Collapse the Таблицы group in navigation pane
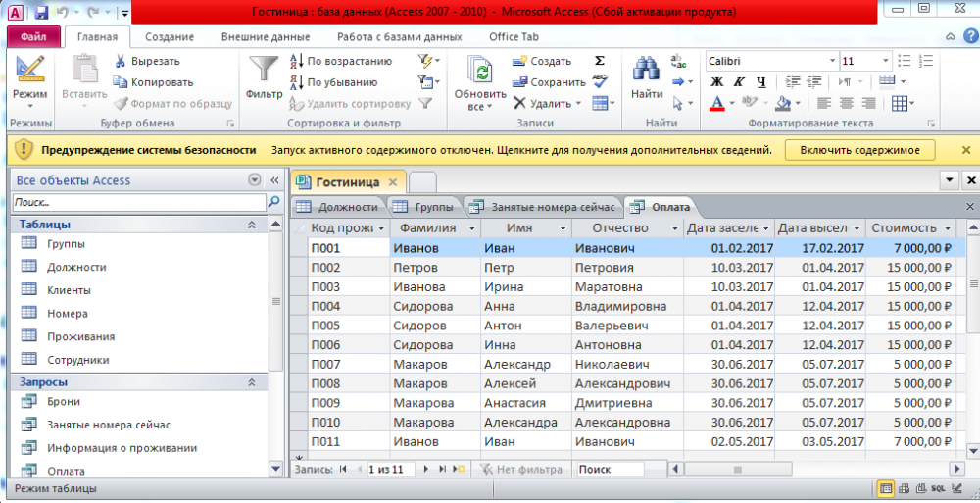Viewport: 980px width, 503px height. pos(251,225)
